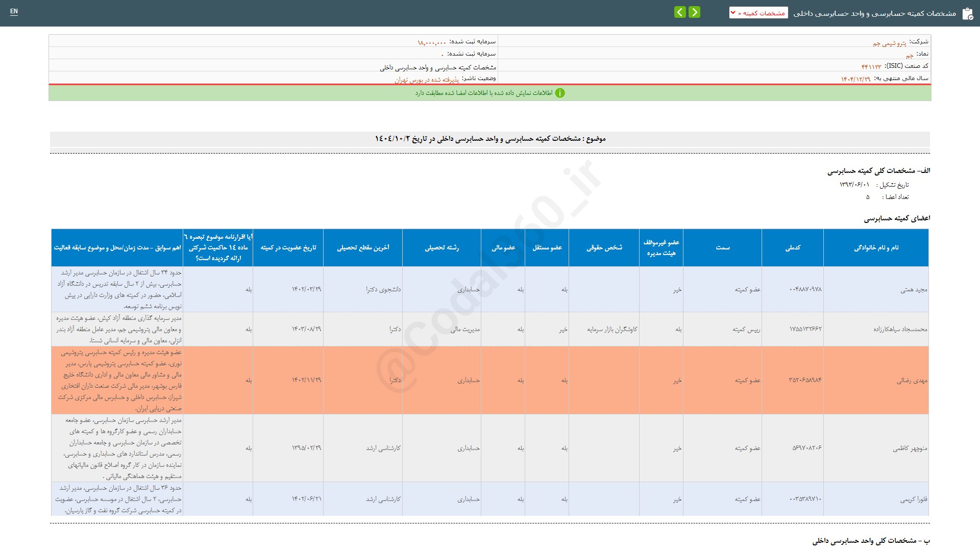Image resolution: width=980 pixels, height=551 pixels.
Task: Click the منوچهر کاظمی name cell
Action: 910,448
